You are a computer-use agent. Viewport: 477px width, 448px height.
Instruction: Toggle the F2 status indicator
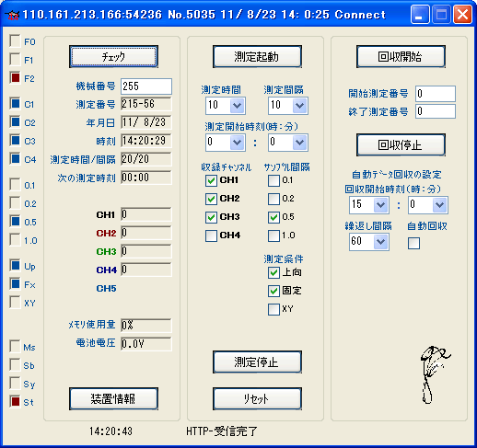[15, 78]
